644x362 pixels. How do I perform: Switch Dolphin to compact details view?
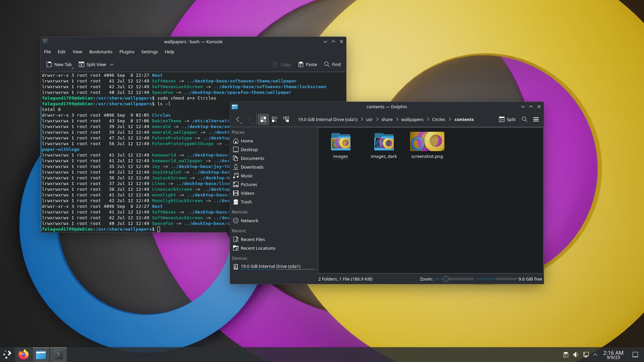coord(275,119)
